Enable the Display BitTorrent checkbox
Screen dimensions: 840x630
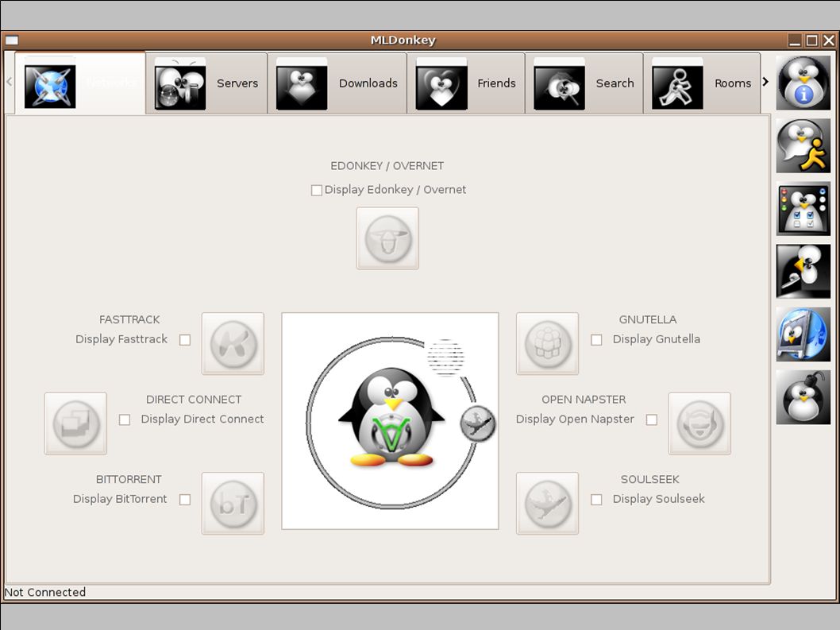(x=185, y=500)
